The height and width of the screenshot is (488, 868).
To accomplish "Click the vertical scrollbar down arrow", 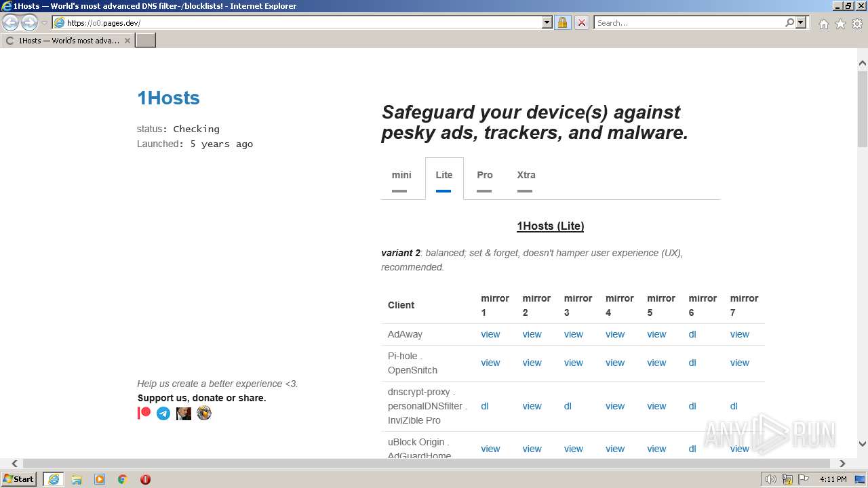I will 863,444.
